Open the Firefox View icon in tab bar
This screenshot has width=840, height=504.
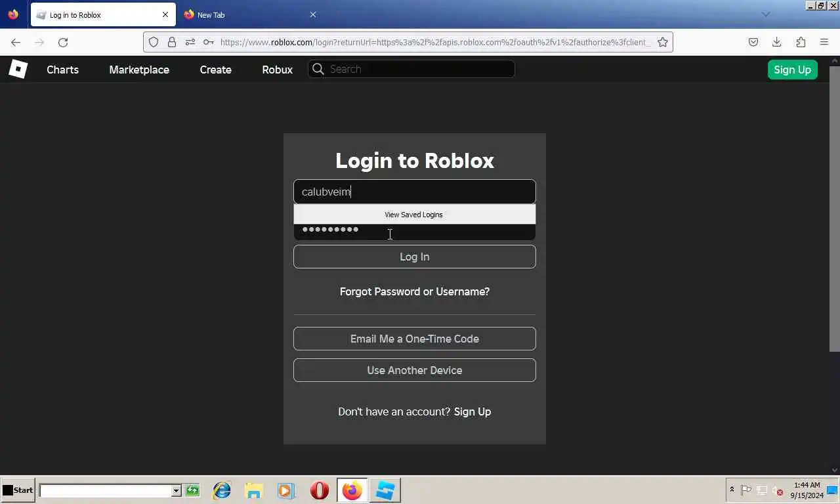[x=13, y=14]
